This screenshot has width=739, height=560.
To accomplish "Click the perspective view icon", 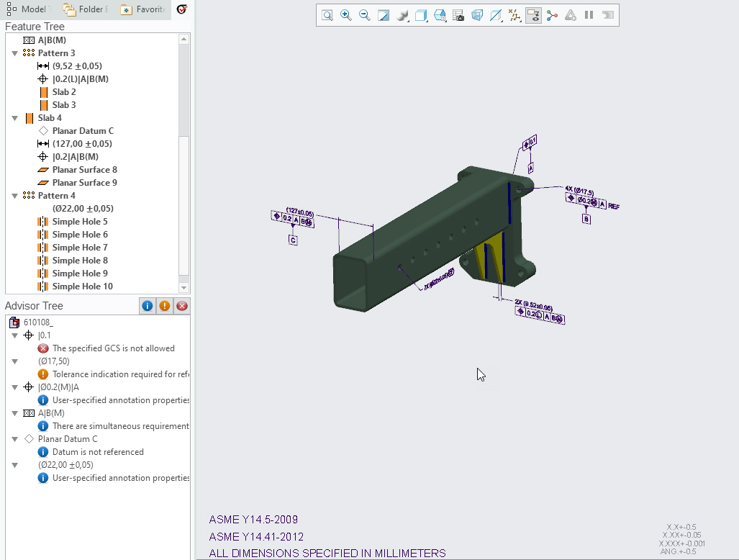I will 477,15.
